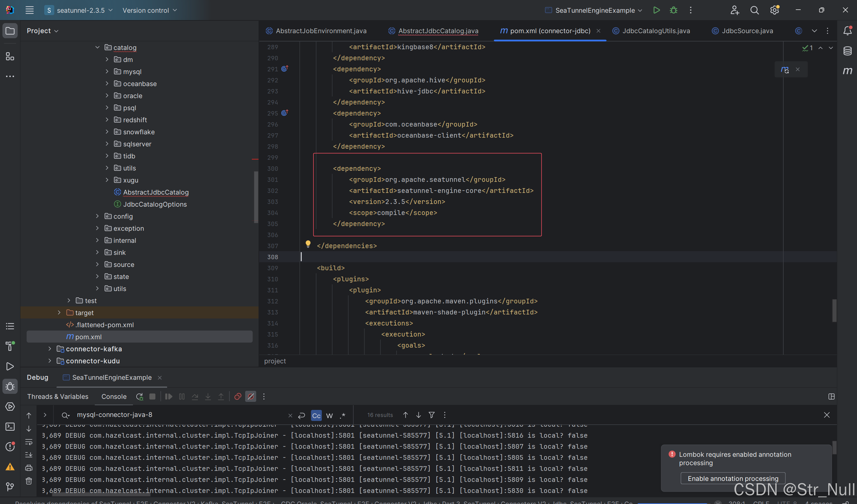The width and height of the screenshot is (857, 504).
Task: Toggle scroll to end in the console
Action: point(29,455)
